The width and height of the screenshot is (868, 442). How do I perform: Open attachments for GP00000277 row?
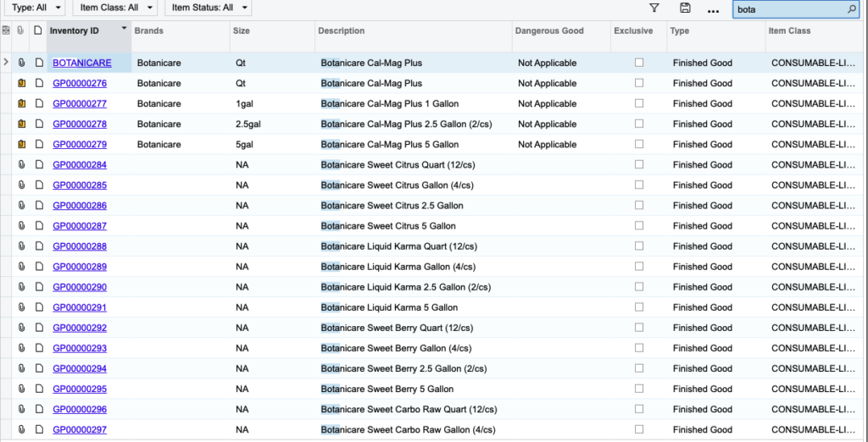click(21, 104)
